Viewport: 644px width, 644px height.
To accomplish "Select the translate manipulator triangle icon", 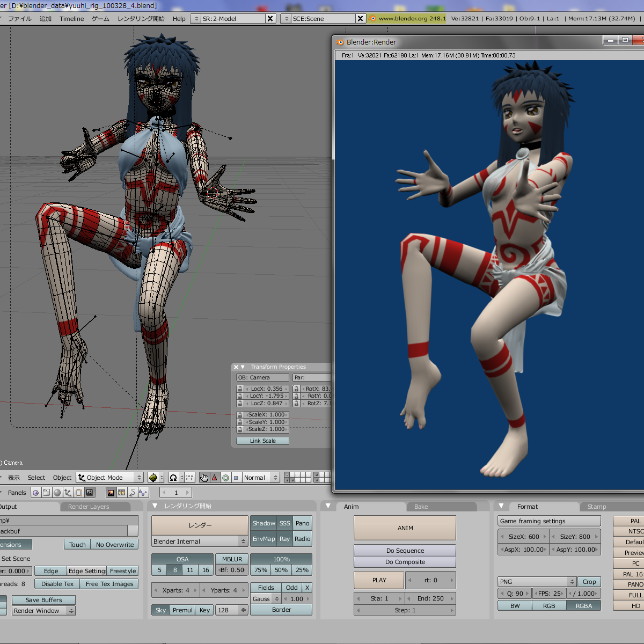I will 215,478.
